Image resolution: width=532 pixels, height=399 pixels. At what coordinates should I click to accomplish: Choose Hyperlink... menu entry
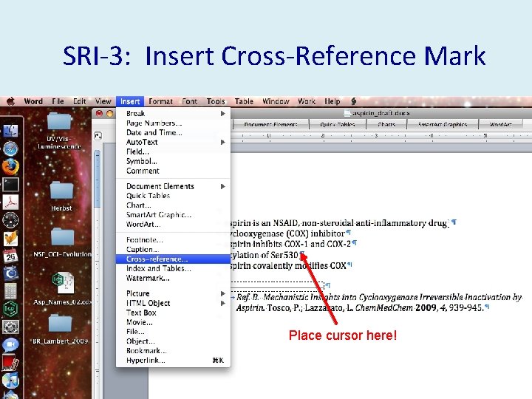(173, 361)
